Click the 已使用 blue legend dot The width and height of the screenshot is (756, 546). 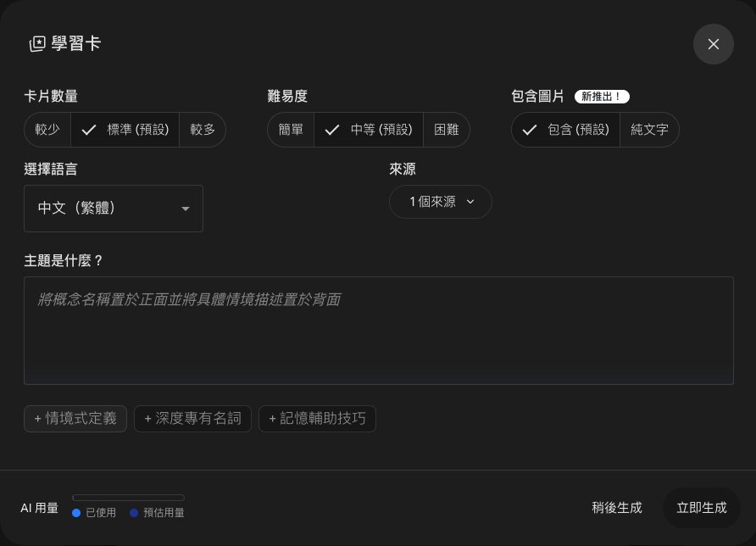[76, 513]
